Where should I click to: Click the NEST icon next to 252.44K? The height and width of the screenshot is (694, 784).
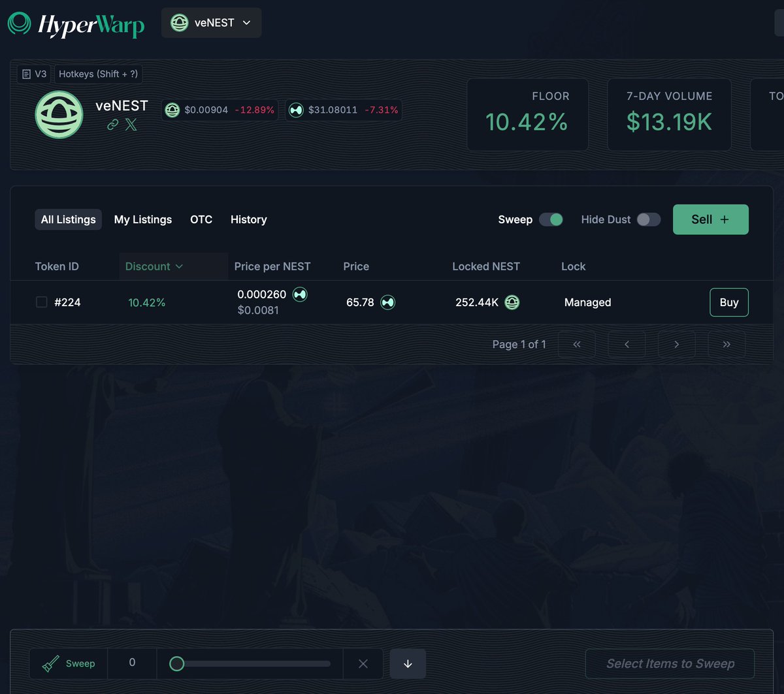(x=512, y=302)
